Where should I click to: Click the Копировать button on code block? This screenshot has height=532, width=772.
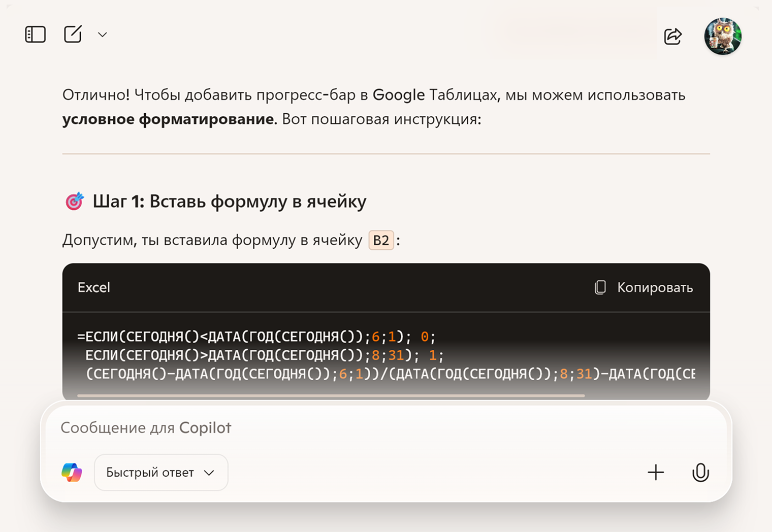point(644,287)
